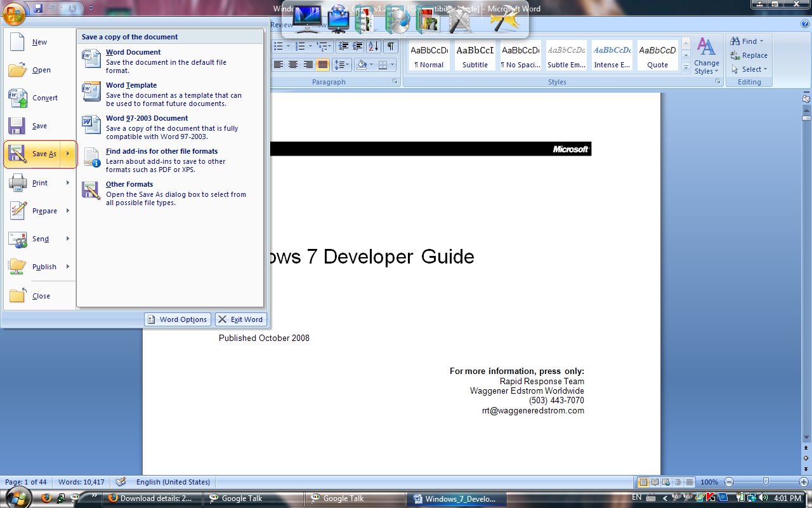Click the Exit Word button
The width and height of the screenshot is (812, 508).
[240, 319]
